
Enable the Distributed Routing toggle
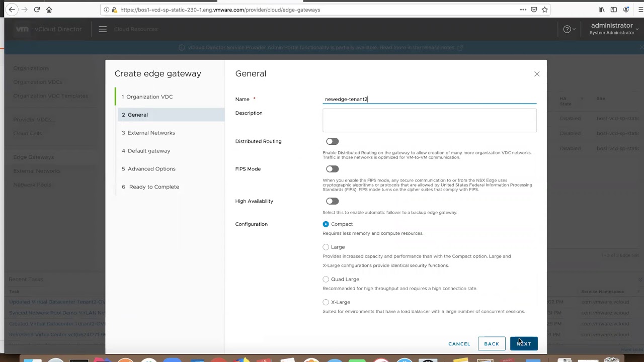pos(332,141)
